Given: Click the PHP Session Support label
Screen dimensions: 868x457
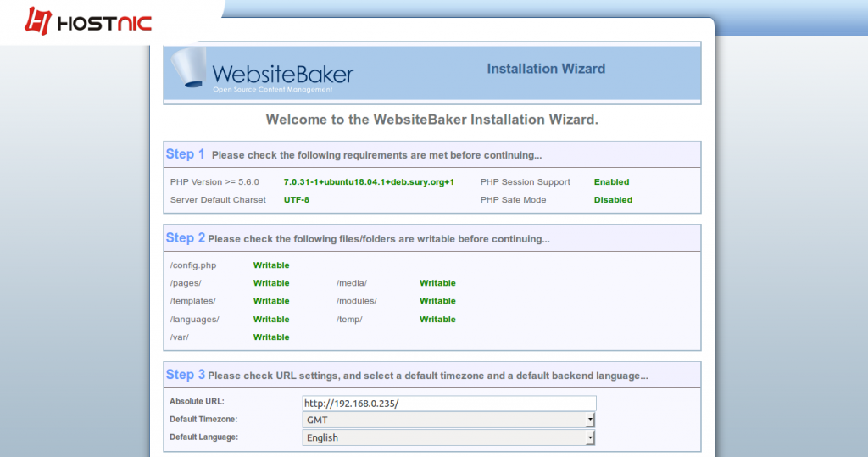Looking at the screenshot, I should tap(526, 181).
